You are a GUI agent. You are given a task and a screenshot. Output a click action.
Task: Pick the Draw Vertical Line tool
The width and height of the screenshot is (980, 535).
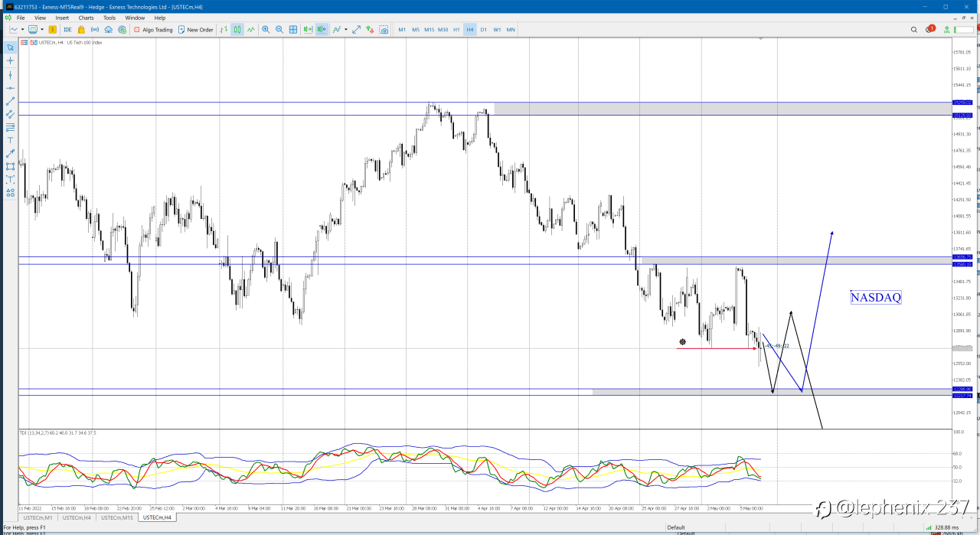(10, 74)
